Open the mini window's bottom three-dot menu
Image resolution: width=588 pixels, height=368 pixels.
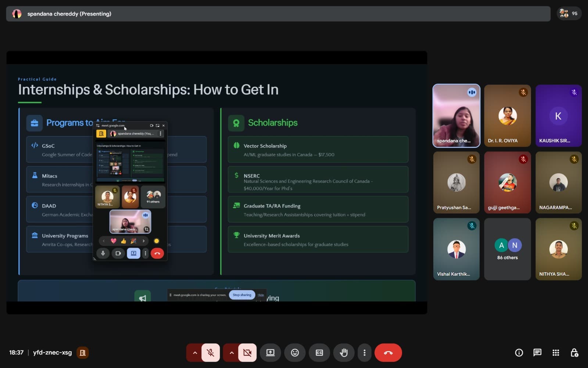tap(146, 253)
